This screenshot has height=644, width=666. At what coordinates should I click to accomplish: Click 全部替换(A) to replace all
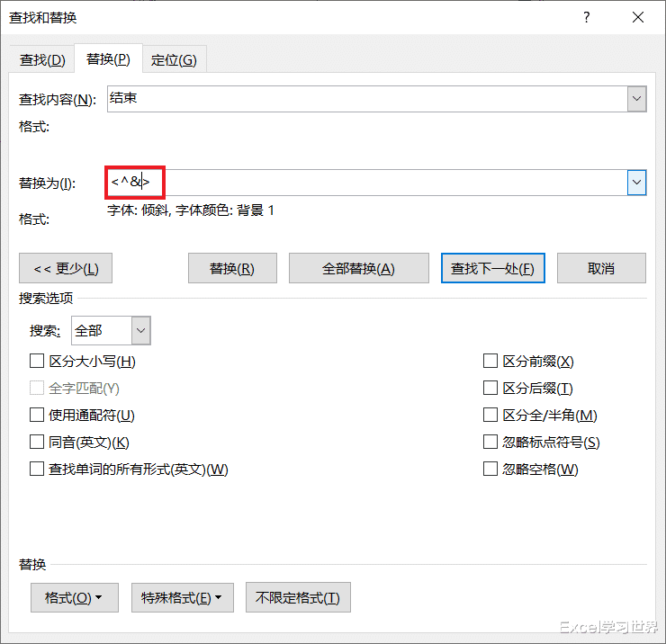359,268
